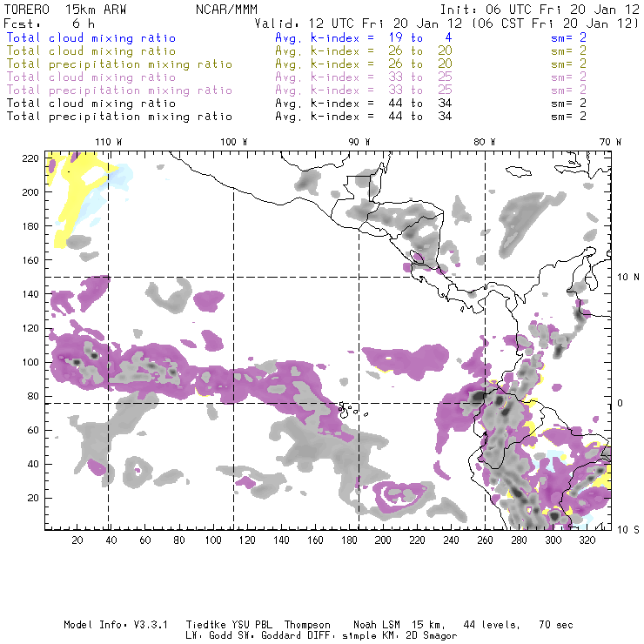Click the 320 tick label on the horizontal axis
Viewport: 644px width, 644px height.
point(587,540)
